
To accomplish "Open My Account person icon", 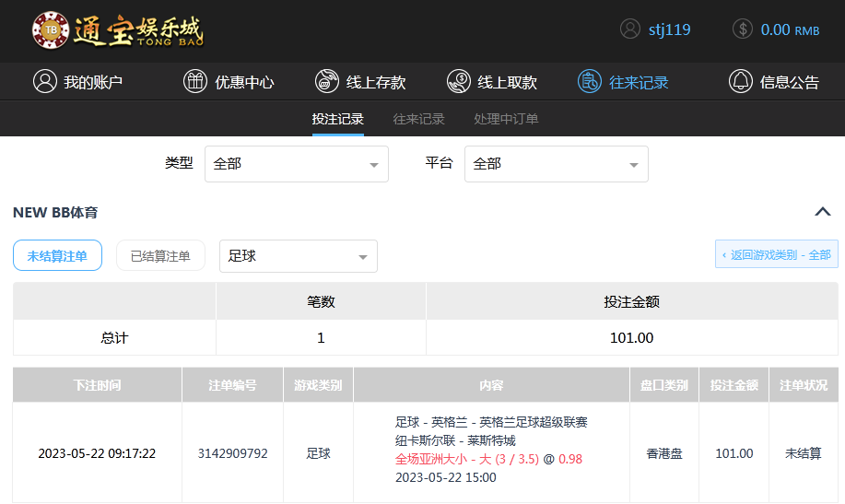I will (44, 81).
